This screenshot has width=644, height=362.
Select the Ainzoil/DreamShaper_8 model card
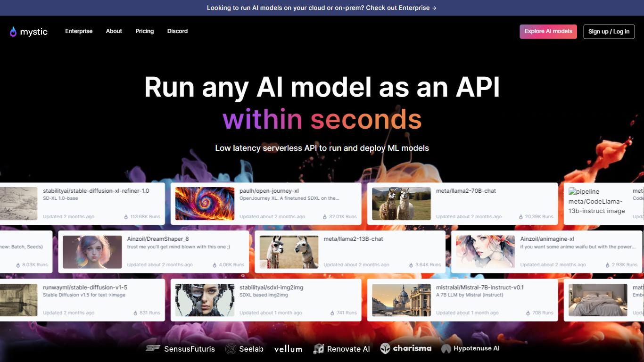click(x=153, y=252)
